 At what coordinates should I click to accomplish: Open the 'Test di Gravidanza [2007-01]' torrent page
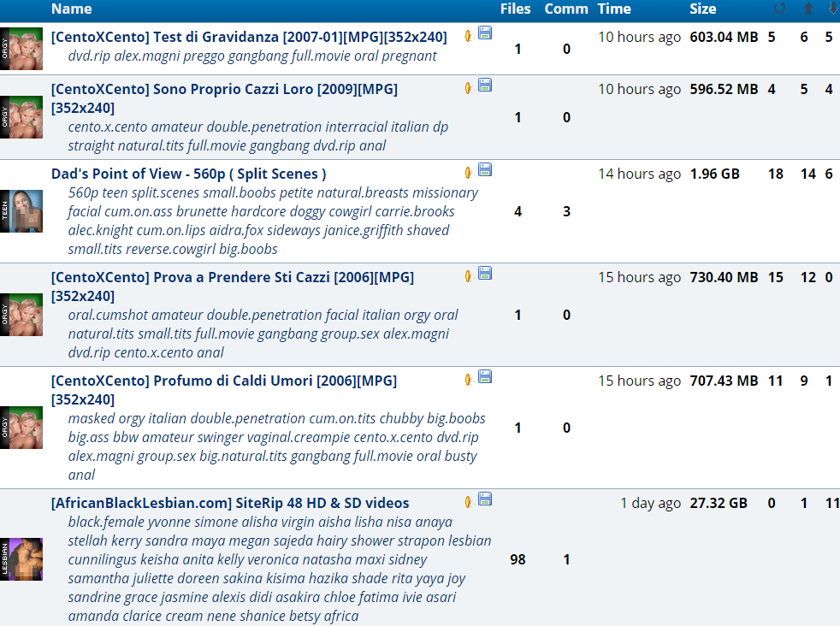249,37
